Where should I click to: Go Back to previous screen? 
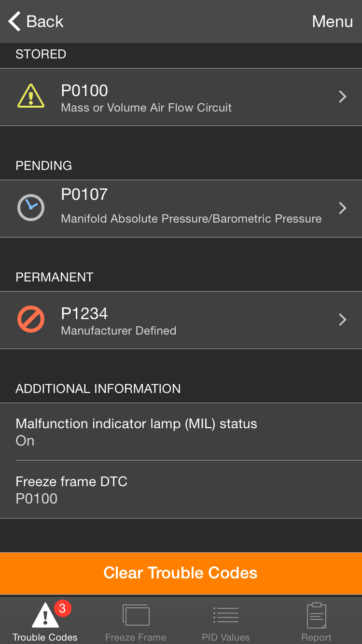coord(45,21)
